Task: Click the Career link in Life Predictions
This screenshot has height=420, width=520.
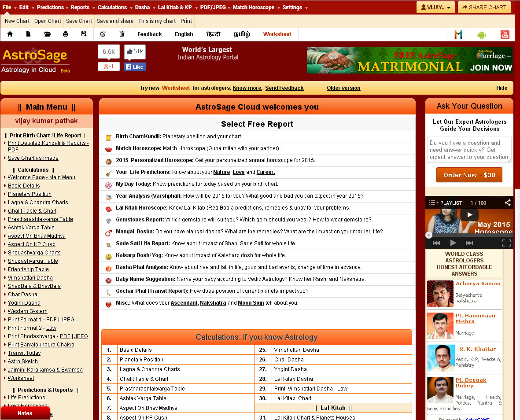Action: [x=266, y=172]
